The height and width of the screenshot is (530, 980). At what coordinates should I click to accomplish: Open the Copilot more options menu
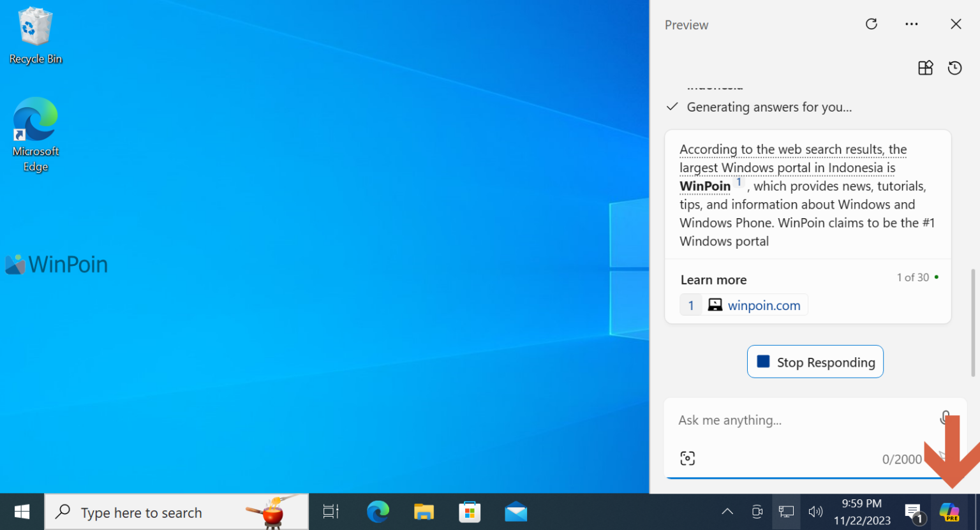911,24
